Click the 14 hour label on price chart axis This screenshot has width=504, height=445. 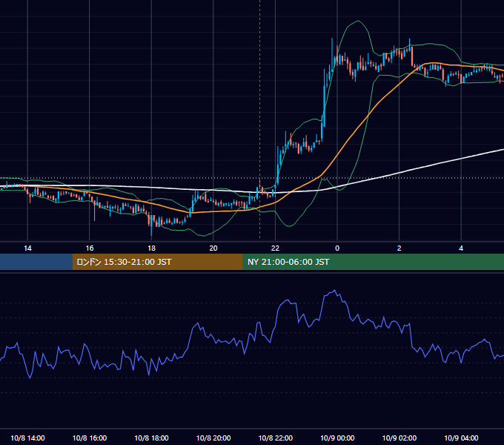(27, 248)
